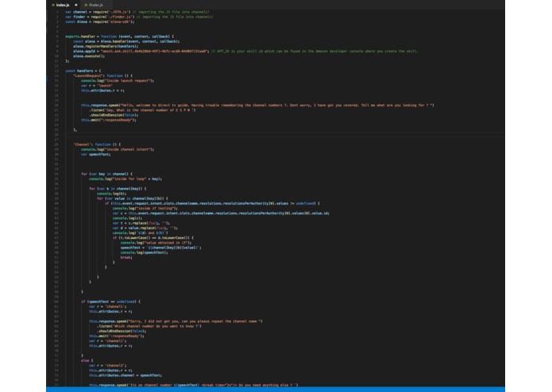This screenshot has height=392, width=552.
Task: Click the 'var d = value.replace' line
Action: click(x=145, y=229)
